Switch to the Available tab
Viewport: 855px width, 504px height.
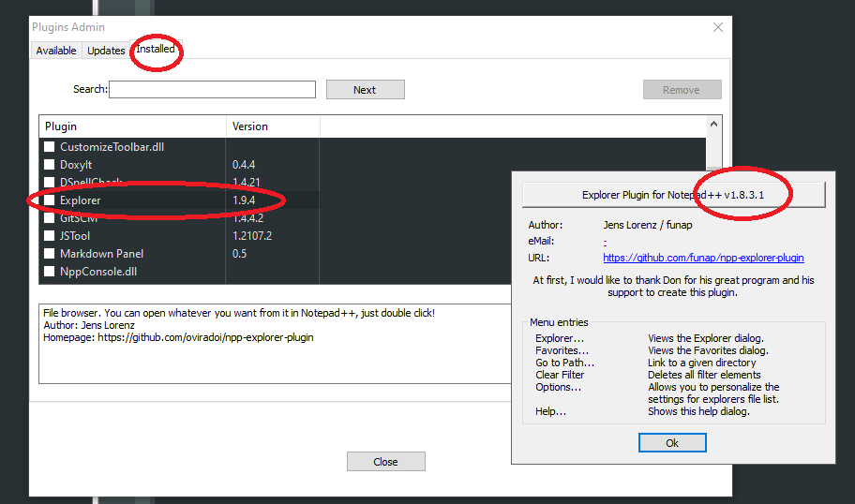click(x=56, y=51)
